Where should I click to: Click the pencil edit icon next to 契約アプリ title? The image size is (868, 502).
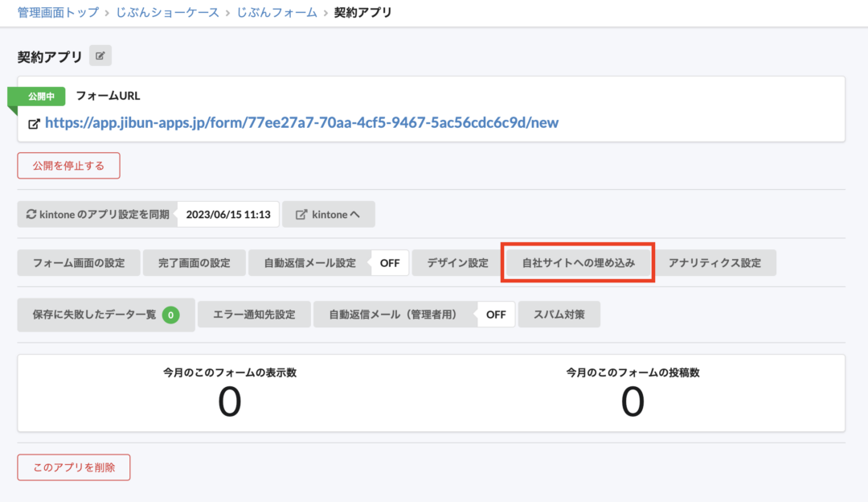99,55
